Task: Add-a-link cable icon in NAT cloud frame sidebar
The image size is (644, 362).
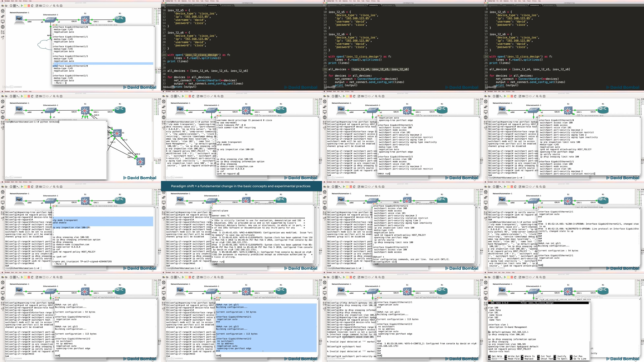Action: (x=3, y=37)
